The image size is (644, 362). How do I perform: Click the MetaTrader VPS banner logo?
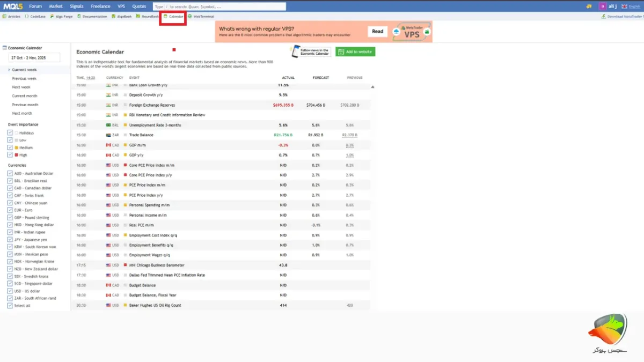tap(412, 32)
